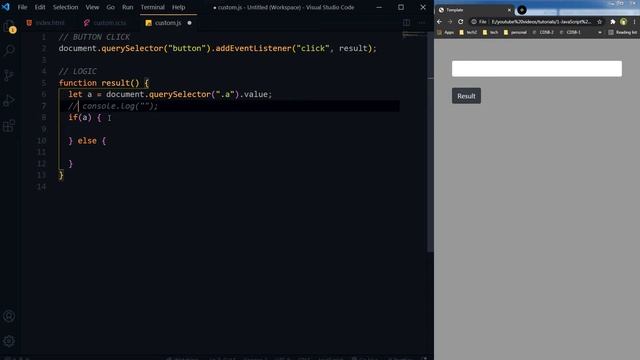The height and width of the screenshot is (360, 640).
Task: Click the "} else {" line
Action: point(87,141)
